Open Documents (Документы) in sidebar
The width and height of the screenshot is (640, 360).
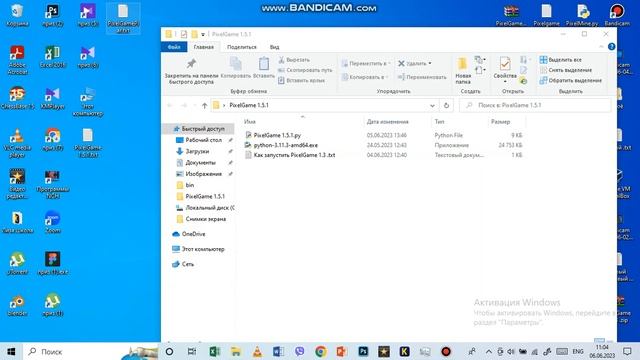pos(200,162)
